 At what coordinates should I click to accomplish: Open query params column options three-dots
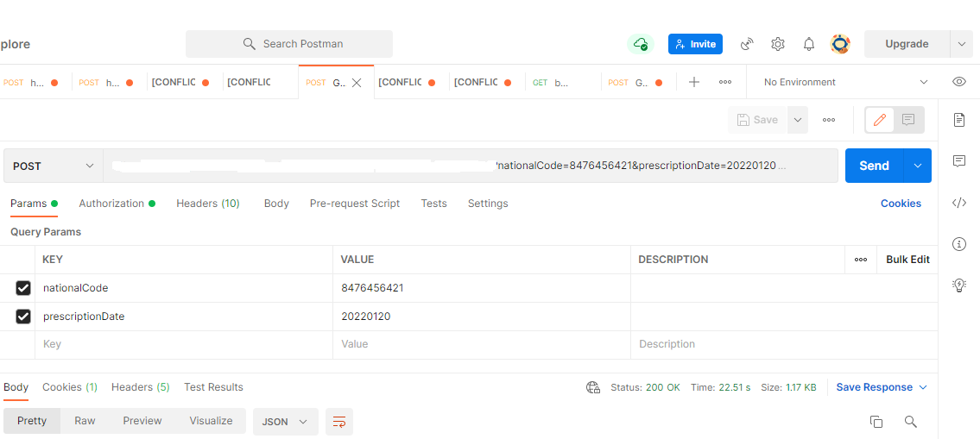coord(861,259)
